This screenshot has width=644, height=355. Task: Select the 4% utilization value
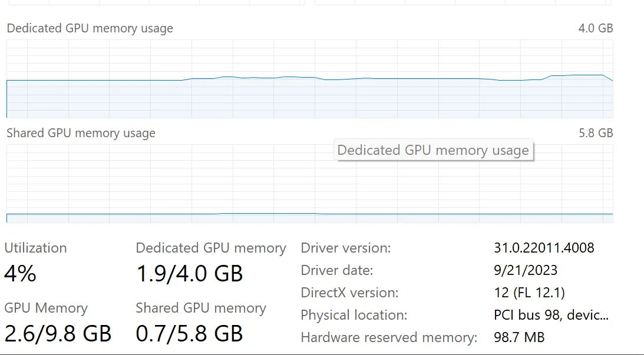click(20, 274)
